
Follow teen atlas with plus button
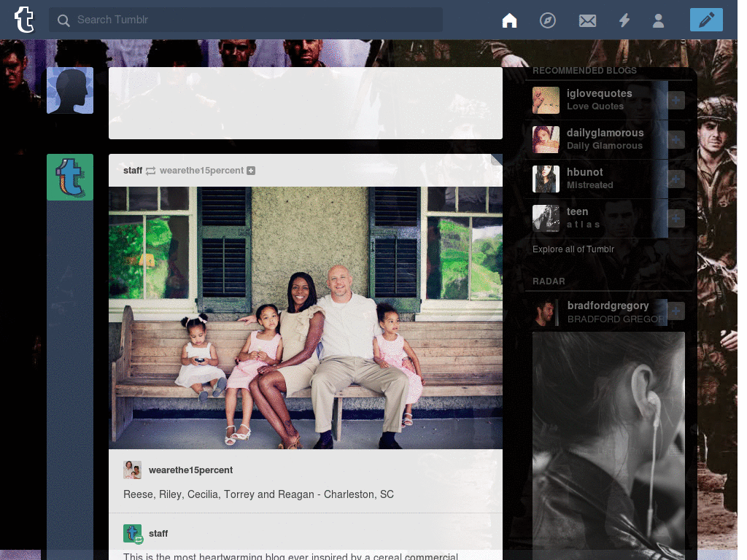pyautogui.click(x=676, y=219)
